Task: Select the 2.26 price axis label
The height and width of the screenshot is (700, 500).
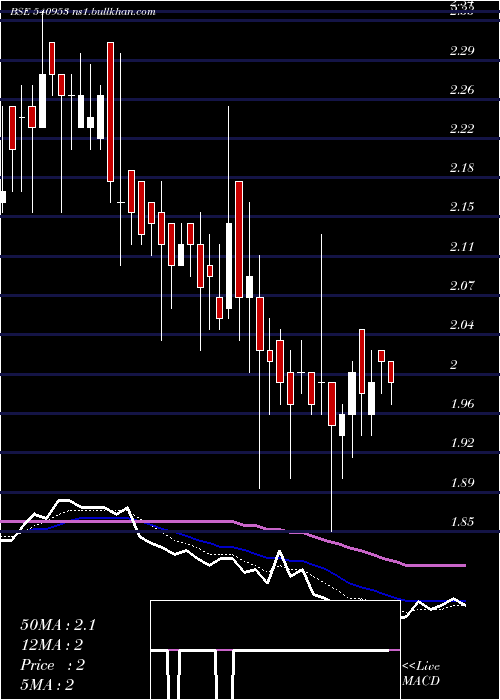Action: point(462,90)
